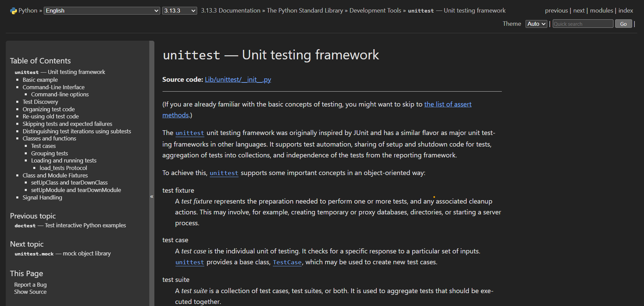Open the list of assert methods link
Viewport: 644px width, 306px height.
click(x=448, y=104)
